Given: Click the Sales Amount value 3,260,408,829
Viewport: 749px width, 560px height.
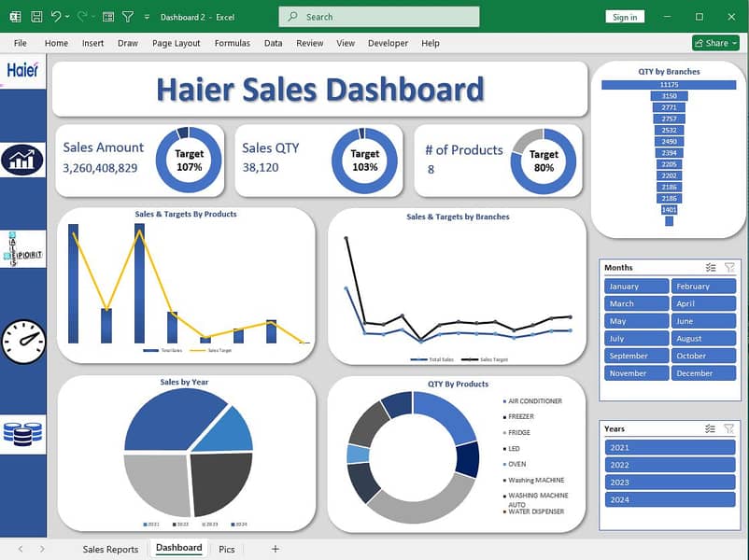Looking at the screenshot, I should pos(100,168).
